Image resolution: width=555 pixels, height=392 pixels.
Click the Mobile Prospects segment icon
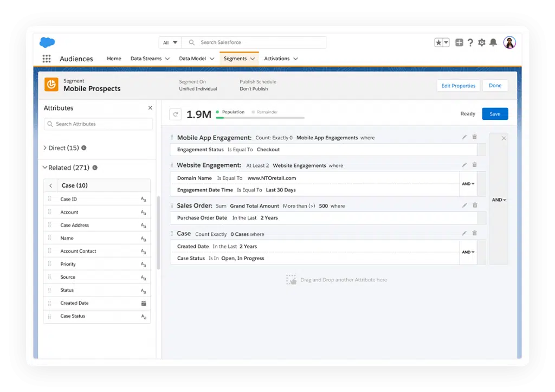pos(51,85)
